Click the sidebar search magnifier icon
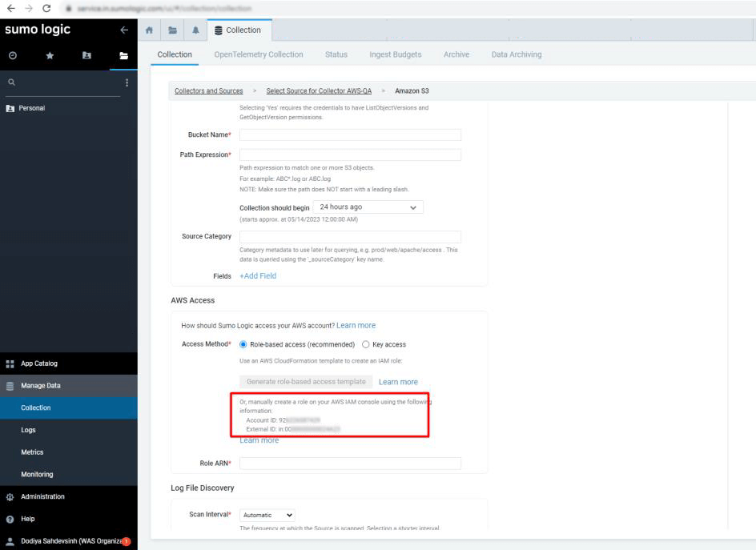 (x=11, y=82)
